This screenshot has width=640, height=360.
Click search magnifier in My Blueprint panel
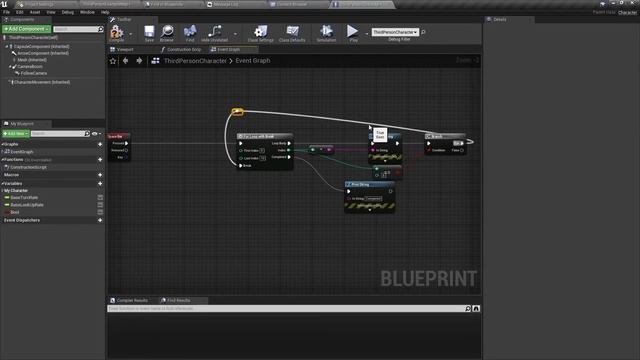coord(87,133)
